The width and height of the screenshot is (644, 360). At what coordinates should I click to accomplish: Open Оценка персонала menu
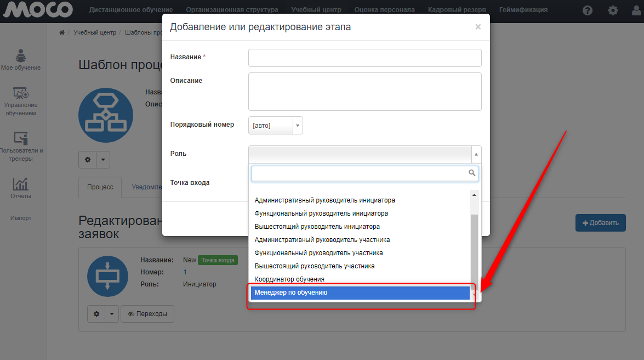coord(384,10)
